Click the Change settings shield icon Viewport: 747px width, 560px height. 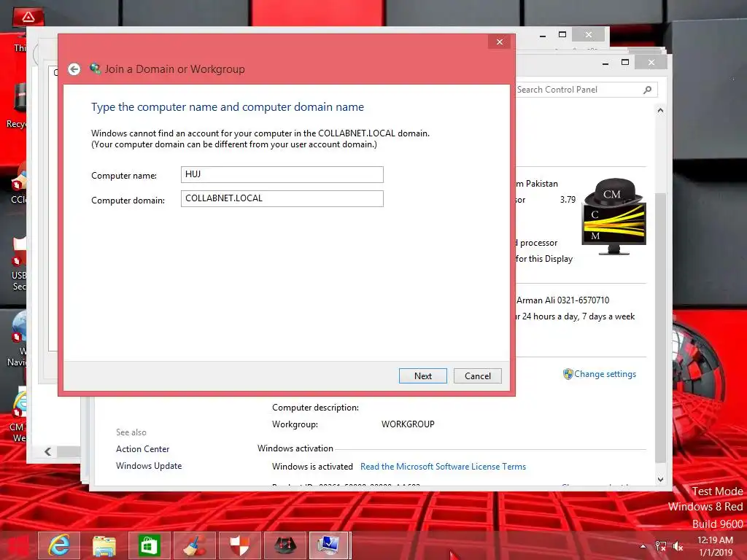pos(568,374)
